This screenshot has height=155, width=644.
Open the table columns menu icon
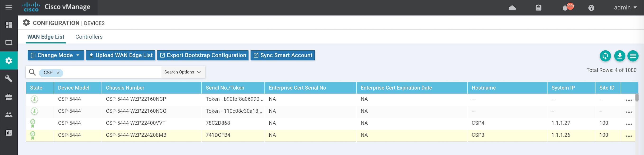point(633,56)
